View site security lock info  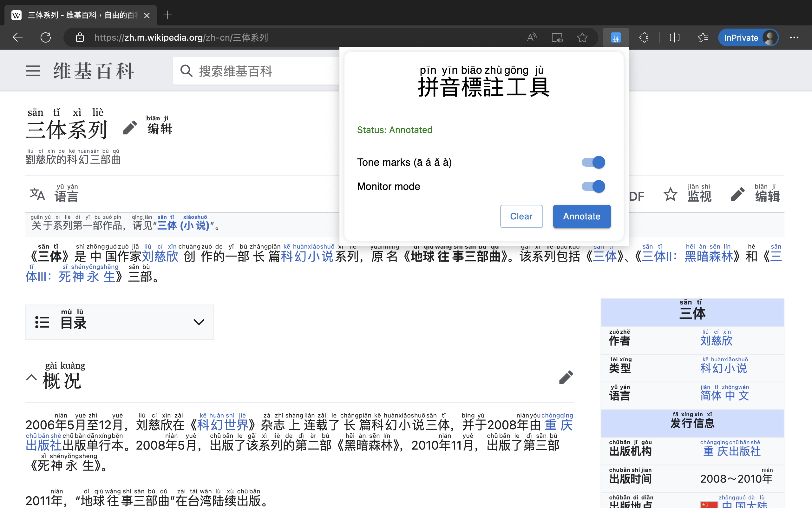(x=80, y=37)
